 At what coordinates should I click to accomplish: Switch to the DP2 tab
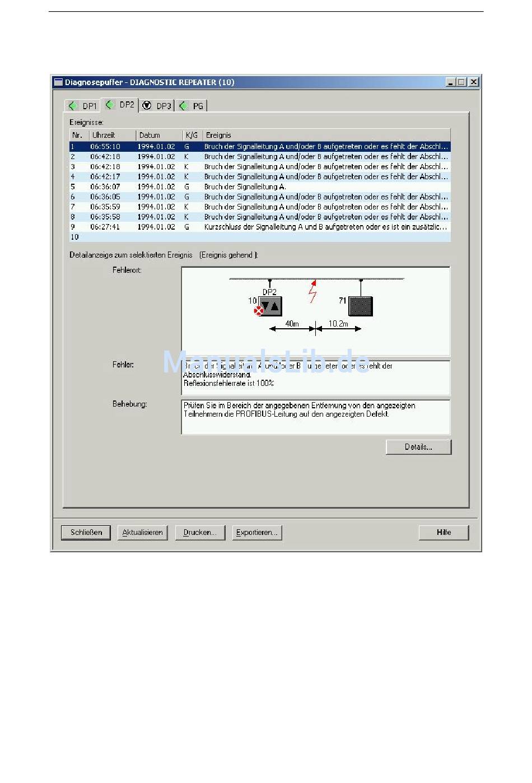(x=120, y=105)
